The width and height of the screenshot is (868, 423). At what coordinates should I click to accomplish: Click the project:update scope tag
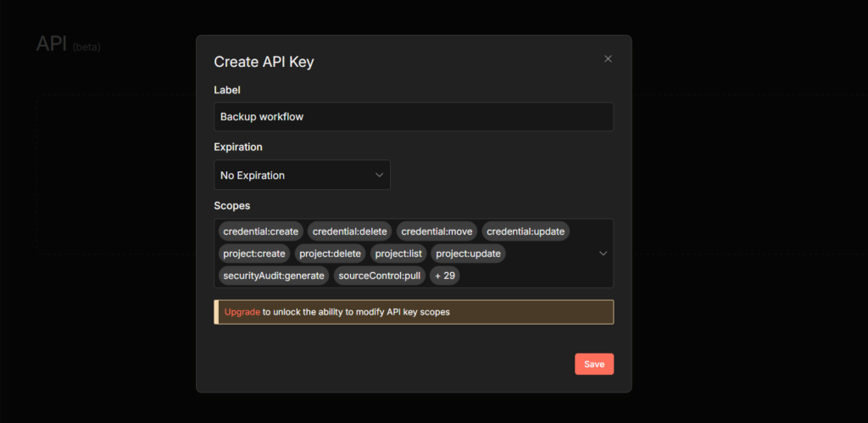click(468, 253)
